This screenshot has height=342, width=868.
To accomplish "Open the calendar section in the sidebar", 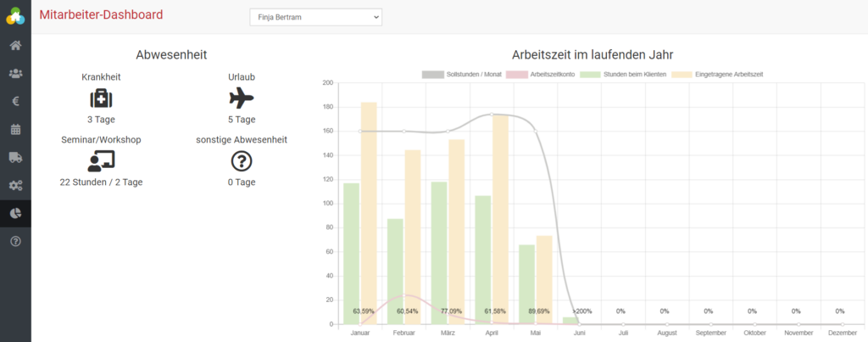I will [15, 130].
